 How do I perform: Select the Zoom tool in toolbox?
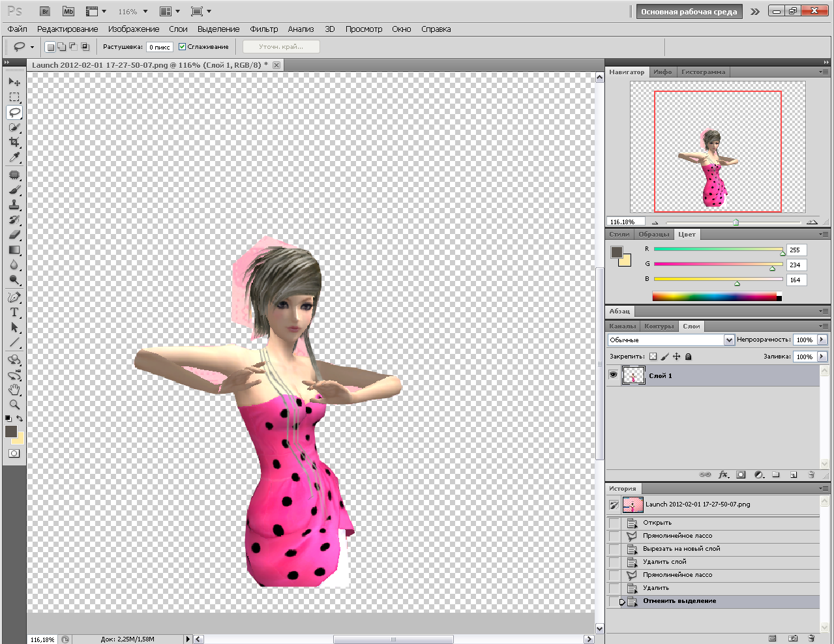pos(14,405)
